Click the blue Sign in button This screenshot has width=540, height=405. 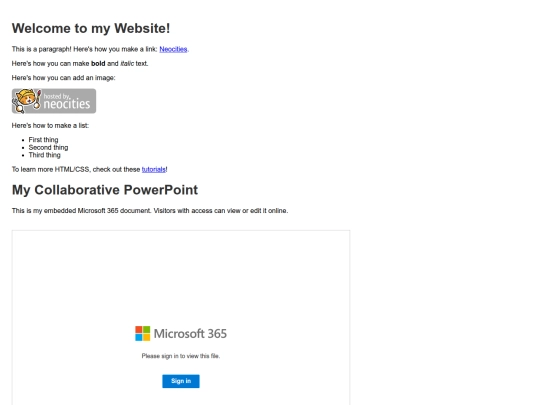(181, 381)
